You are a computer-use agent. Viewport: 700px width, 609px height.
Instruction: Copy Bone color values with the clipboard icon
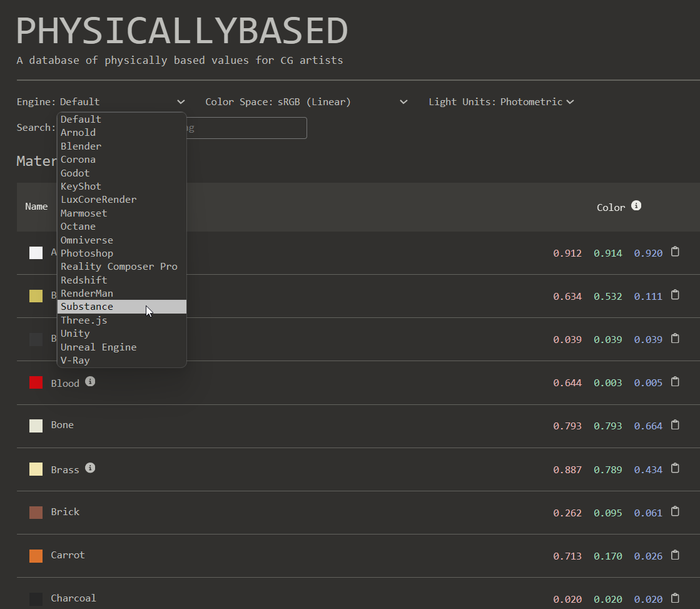click(x=675, y=425)
